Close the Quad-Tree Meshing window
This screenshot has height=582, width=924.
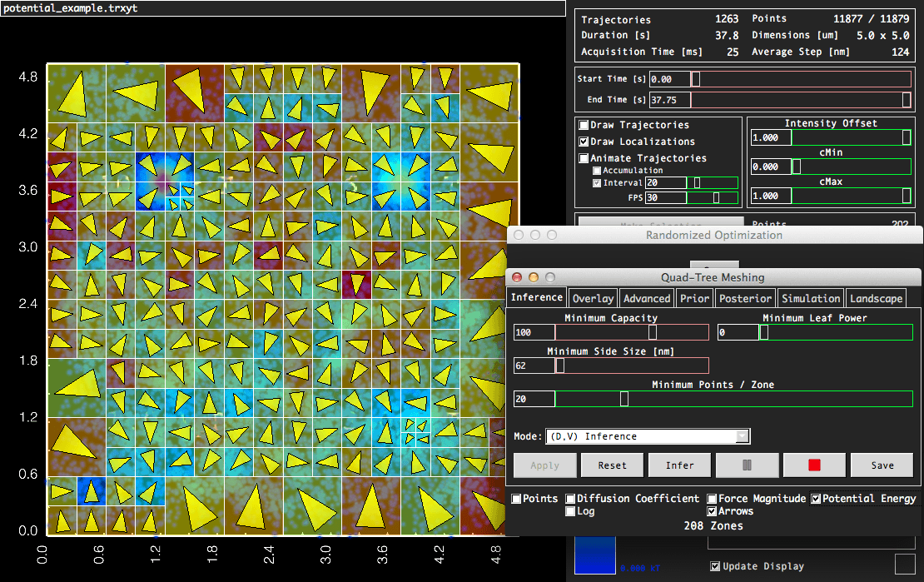point(517,277)
